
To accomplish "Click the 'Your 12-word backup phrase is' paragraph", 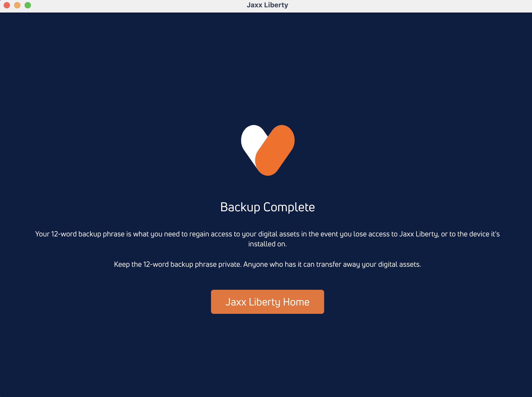I will point(267,239).
